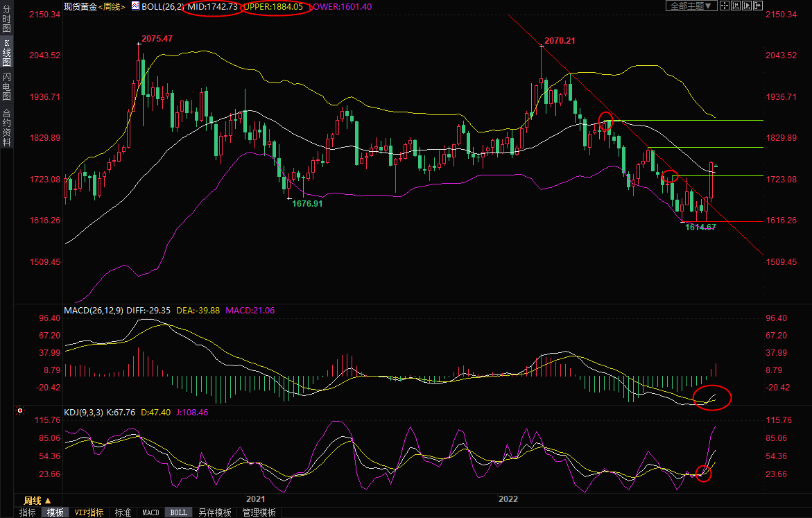
Task: Click the rightmost export-arrow icon in the top toolbar
Action: (757, 6)
